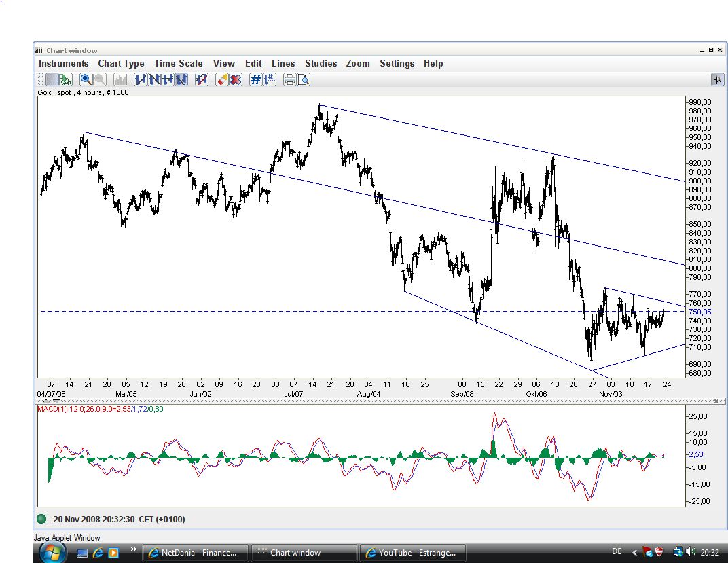Click the Nov/03 date axis label

pyautogui.click(x=611, y=394)
